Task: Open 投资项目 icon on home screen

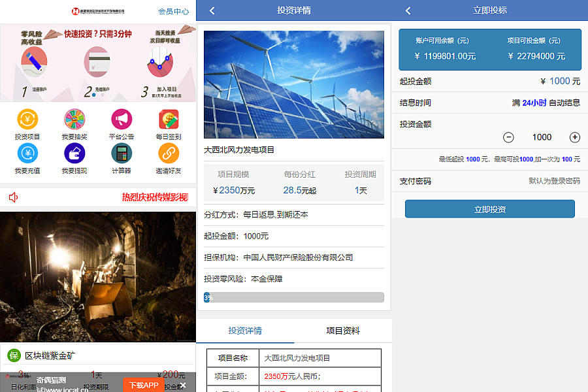Action: [27, 120]
